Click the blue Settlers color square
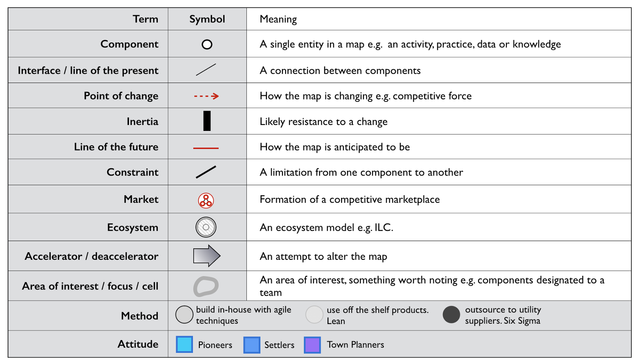 252,345
